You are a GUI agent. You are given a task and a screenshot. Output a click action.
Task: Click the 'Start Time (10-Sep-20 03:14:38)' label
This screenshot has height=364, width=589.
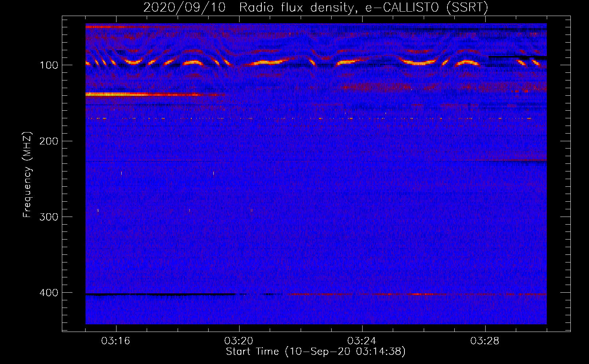[x=316, y=352]
